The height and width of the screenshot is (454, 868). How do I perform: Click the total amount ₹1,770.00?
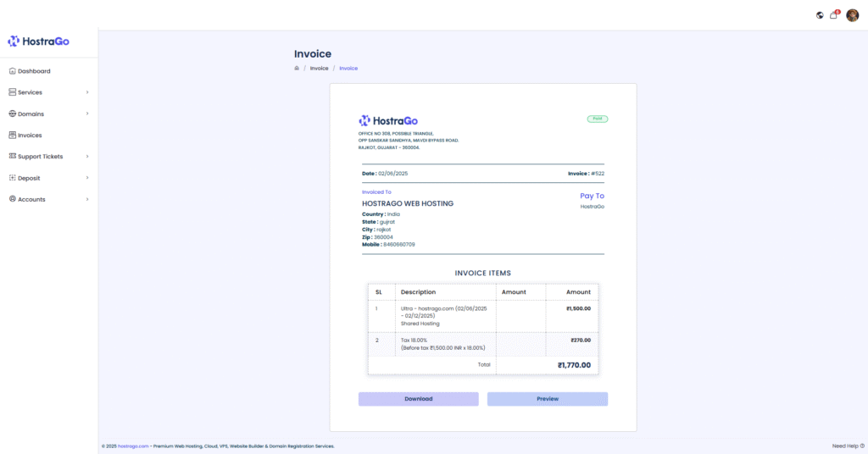574,365
